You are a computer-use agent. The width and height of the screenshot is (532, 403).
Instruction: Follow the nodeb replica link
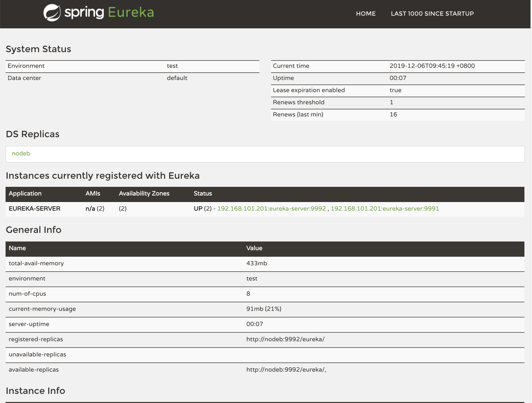click(x=21, y=154)
